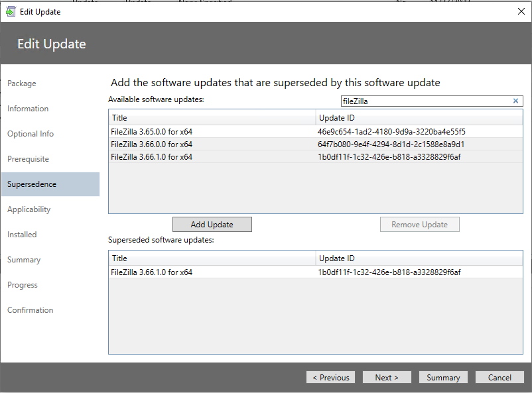
Task: Select FileZilla 3.65.0.0 for x64 row
Action: [316, 132]
